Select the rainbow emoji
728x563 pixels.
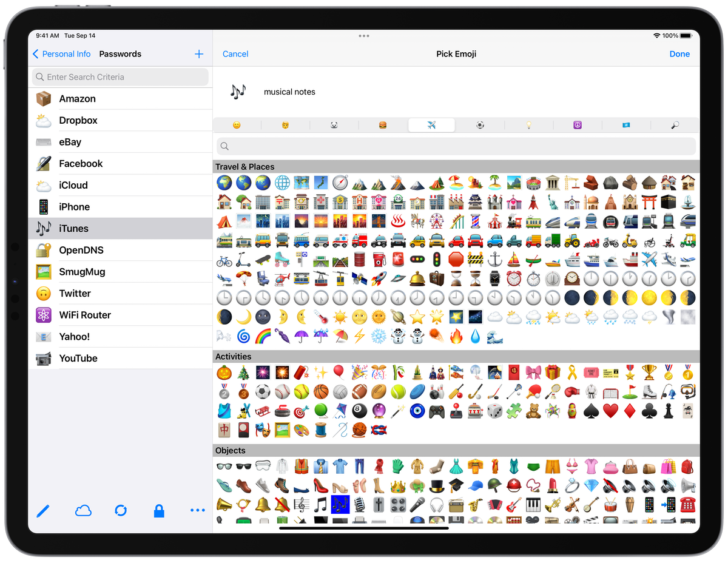(262, 336)
